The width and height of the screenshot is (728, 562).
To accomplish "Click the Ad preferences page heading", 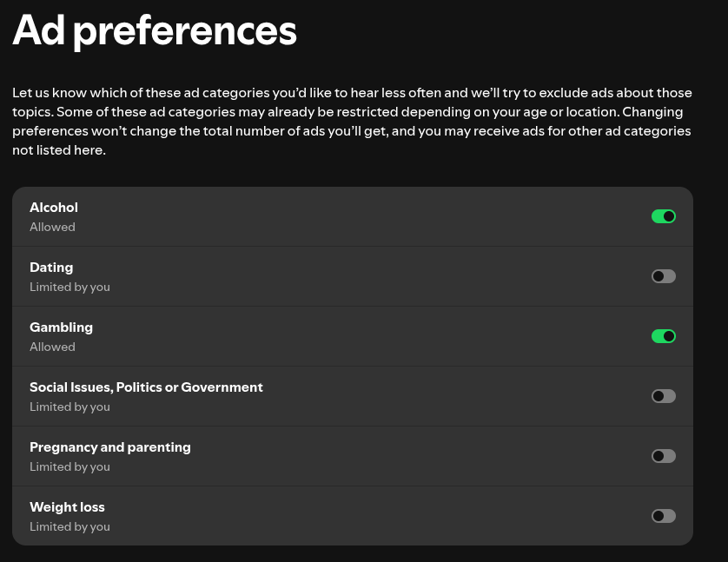I will point(155,30).
